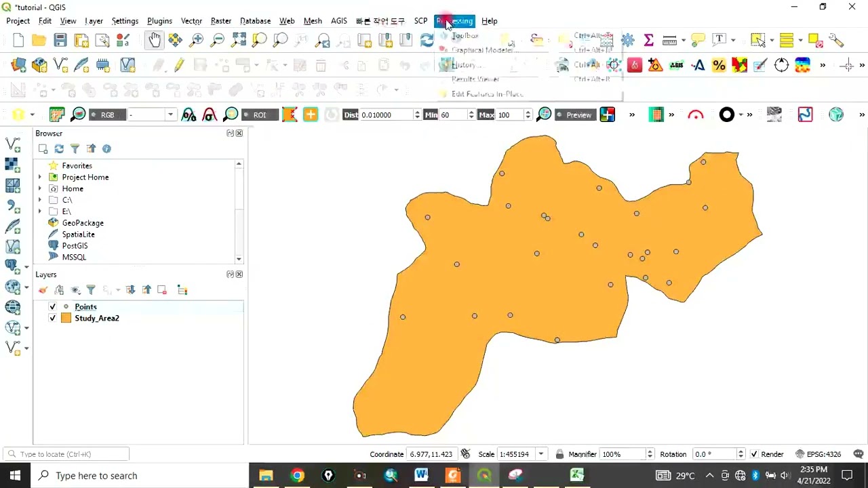The width and height of the screenshot is (868, 488).
Task: Toggle editing with the yellow pencil icon
Action: tap(179, 66)
